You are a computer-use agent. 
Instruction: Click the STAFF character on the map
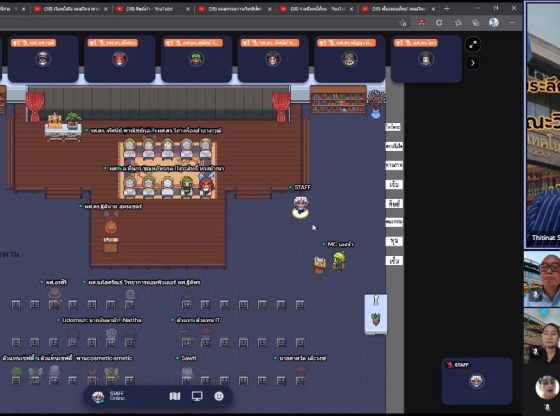click(x=301, y=207)
